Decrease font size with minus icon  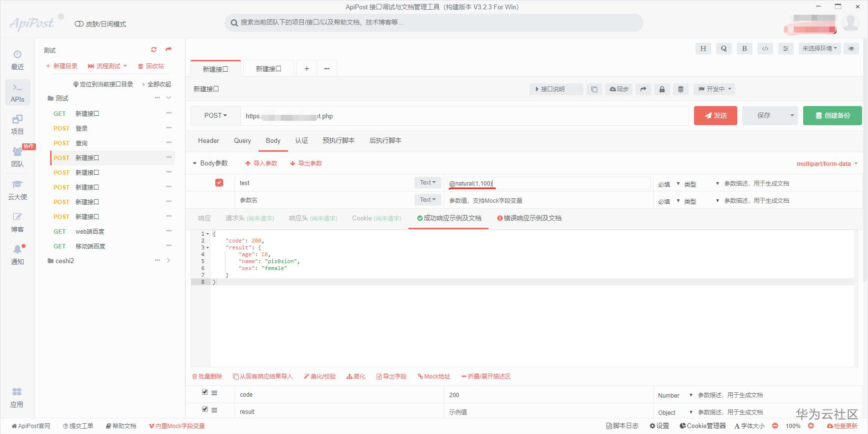click(775, 426)
